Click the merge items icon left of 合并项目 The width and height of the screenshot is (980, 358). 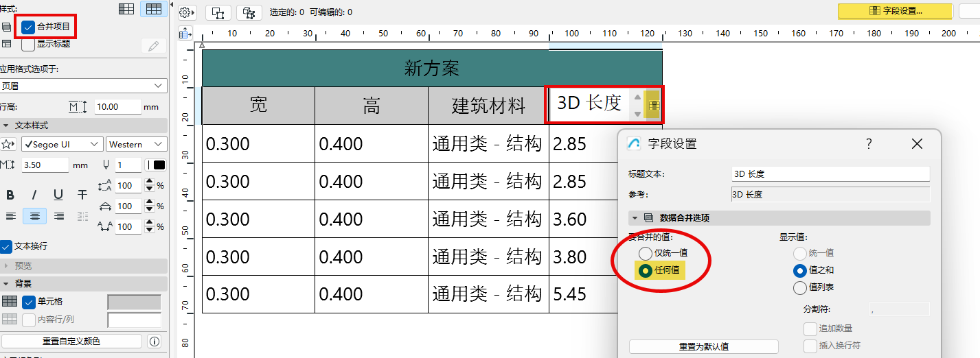tap(7, 27)
